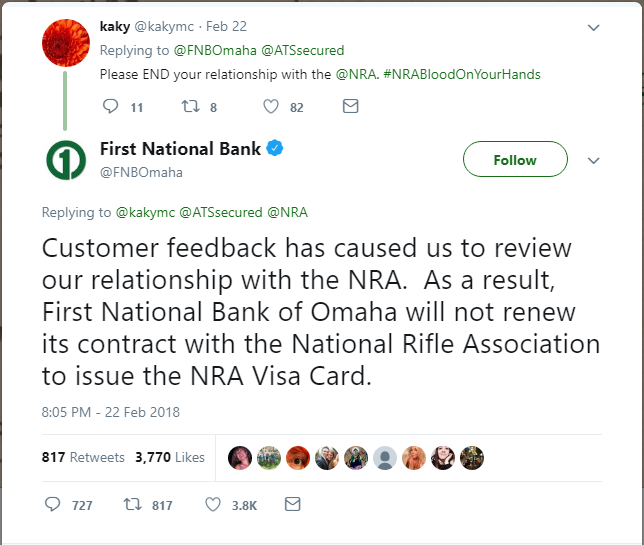
Task: Follow First National Bank account
Action: pyautogui.click(x=515, y=160)
